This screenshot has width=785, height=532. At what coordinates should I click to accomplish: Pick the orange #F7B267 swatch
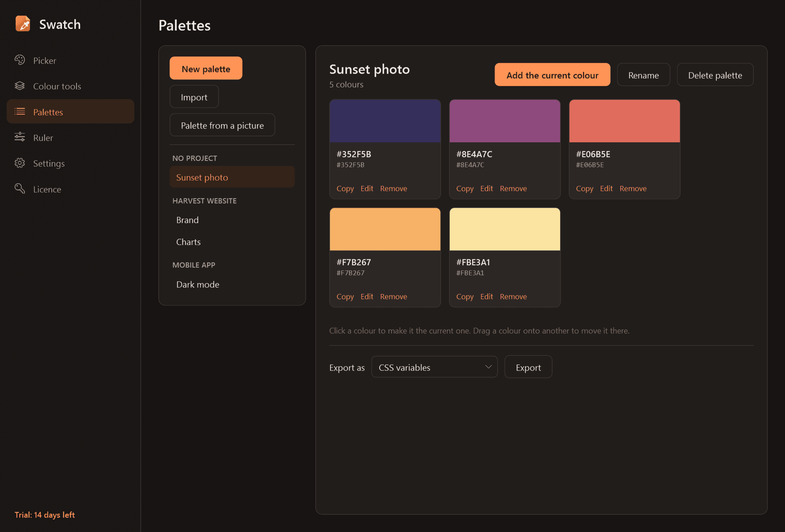coord(385,229)
